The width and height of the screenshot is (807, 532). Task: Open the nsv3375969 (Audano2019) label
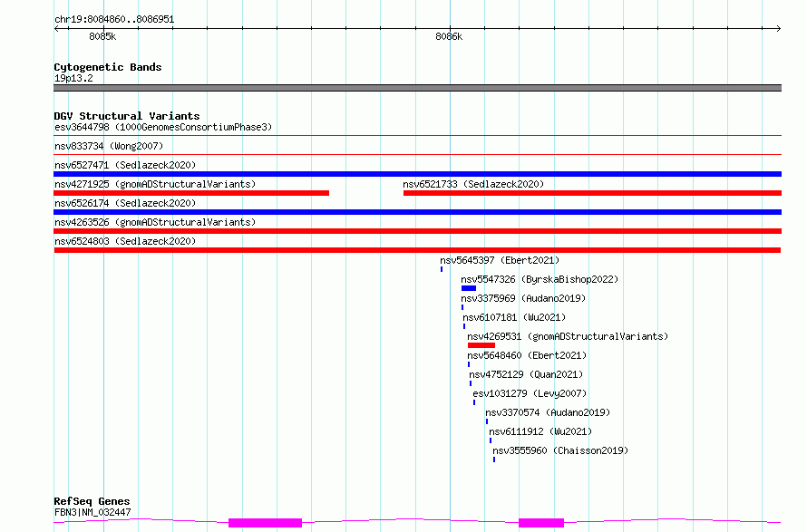click(523, 298)
